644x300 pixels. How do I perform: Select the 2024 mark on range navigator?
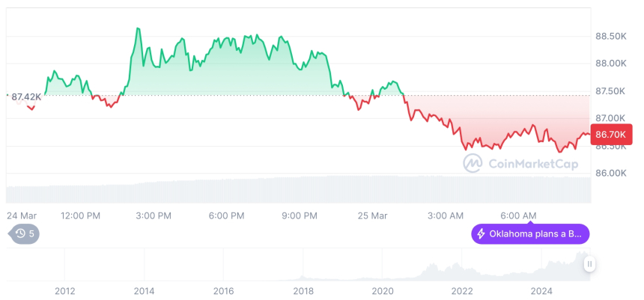(x=541, y=291)
